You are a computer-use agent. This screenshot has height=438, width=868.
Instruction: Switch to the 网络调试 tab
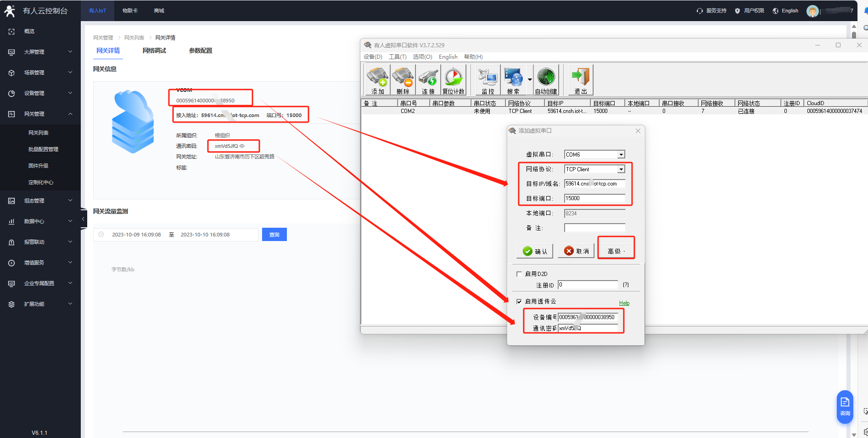[x=154, y=51]
